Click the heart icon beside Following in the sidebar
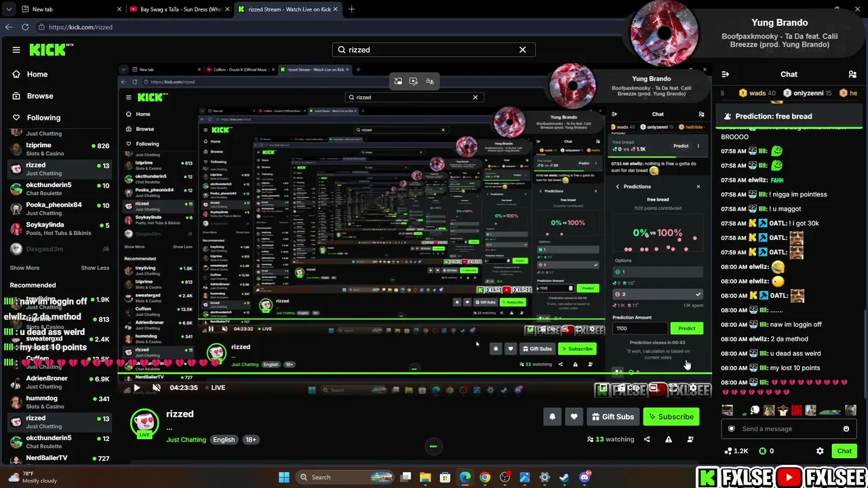The height and width of the screenshot is (488, 868). click(x=16, y=117)
